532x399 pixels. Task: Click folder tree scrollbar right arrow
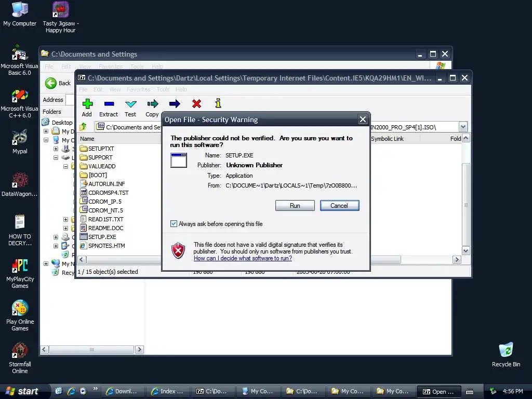pyautogui.click(x=139, y=350)
